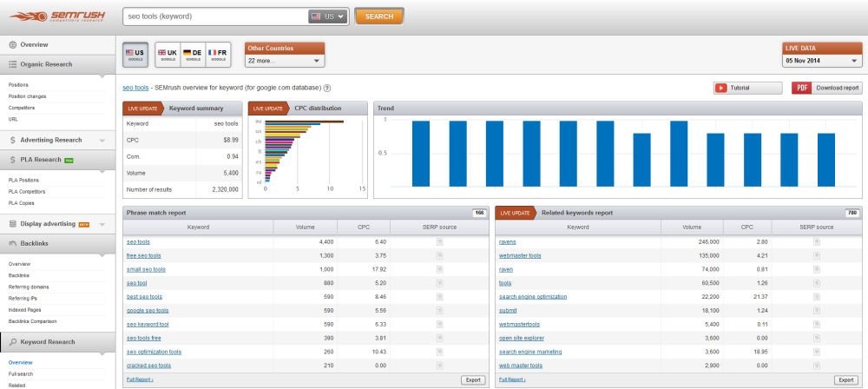Viewport: 868px width, 389px height.
Task: Collapse Keyword Research section
Action: pyautogui.click(x=57, y=342)
